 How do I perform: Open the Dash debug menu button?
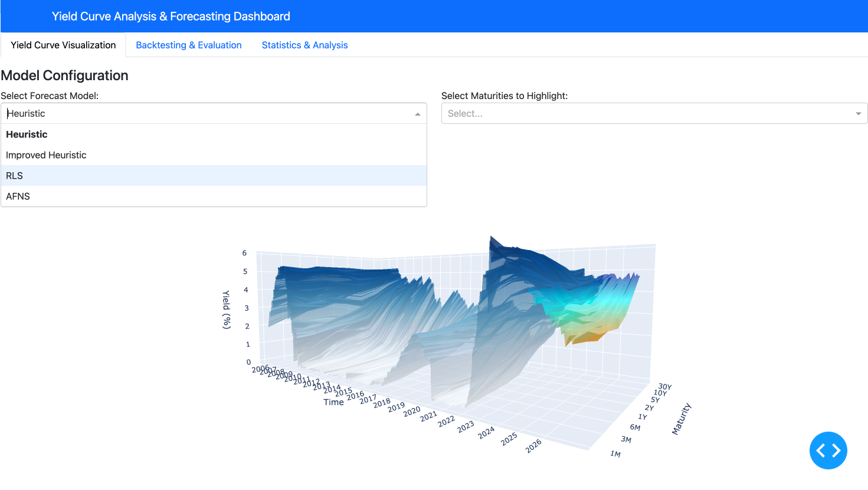point(828,450)
